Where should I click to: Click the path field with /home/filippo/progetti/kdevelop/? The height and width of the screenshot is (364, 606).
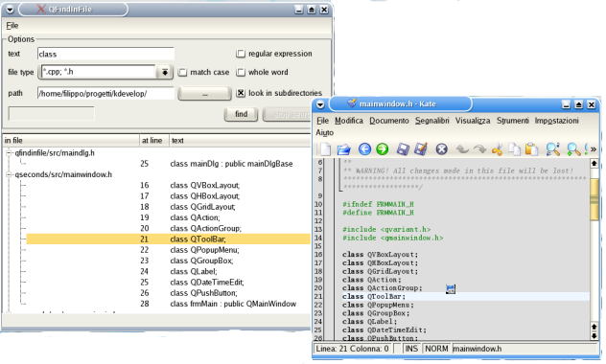pyautogui.click(x=105, y=94)
